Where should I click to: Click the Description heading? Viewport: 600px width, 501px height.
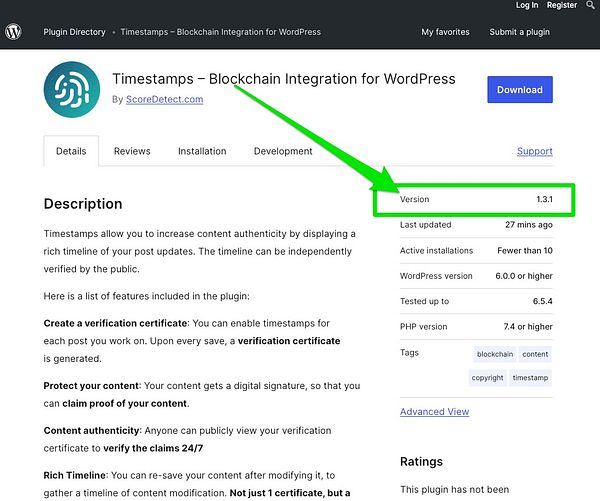(x=83, y=204)
